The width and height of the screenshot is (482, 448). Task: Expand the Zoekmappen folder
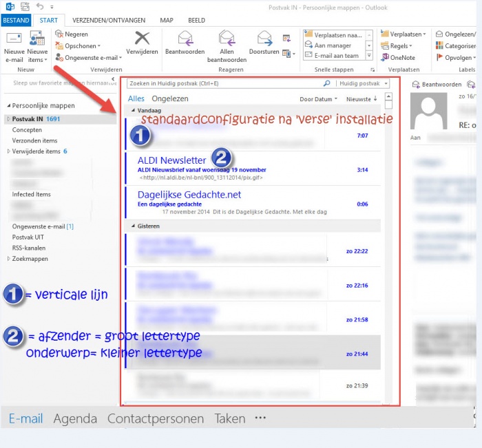[x=8, y=259]
